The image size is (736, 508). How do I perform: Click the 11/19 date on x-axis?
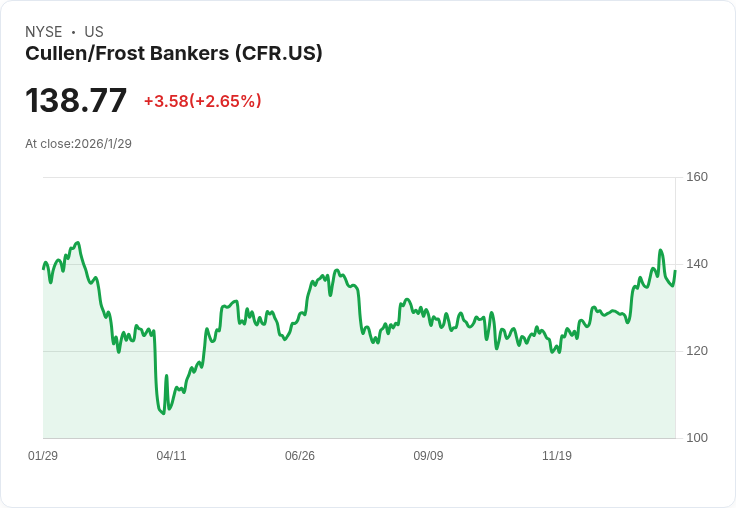point(557,456)
